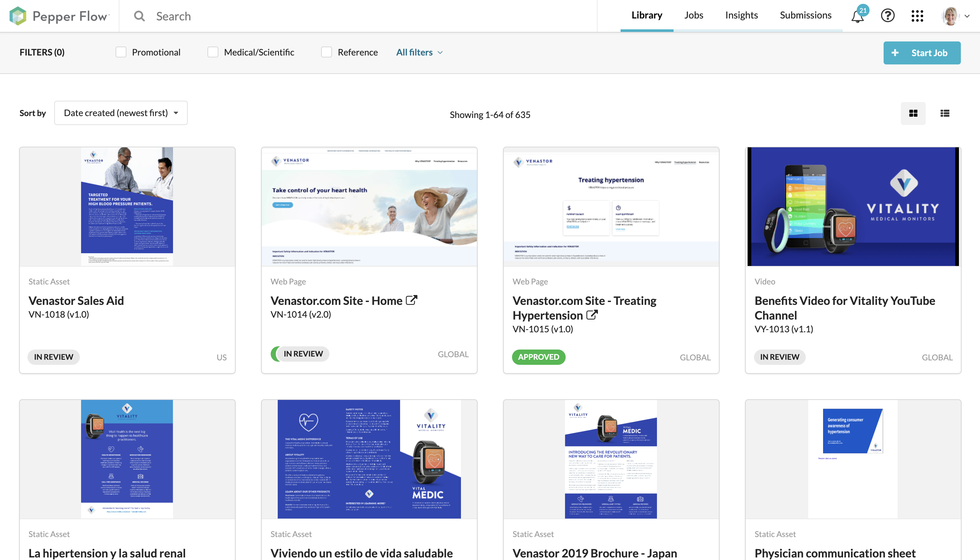Open external link icon beside Venastor.com Site - Home
The image size is (980, 560).
click(x=411, y=300)
